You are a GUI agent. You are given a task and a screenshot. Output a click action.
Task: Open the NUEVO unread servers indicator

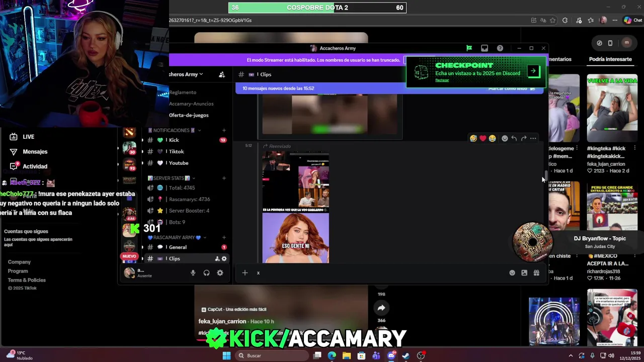pyautogui.click(x=129, y=256)
